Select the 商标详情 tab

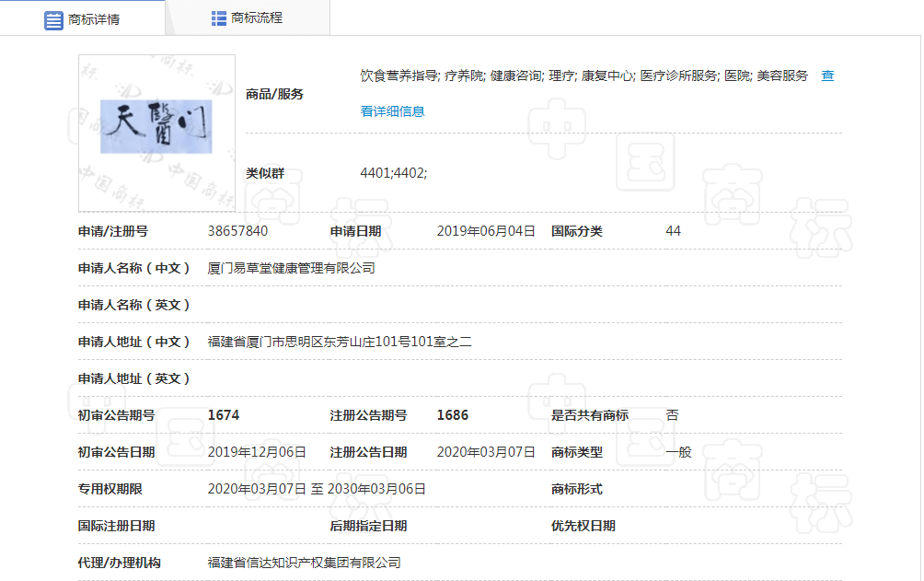coord(83,18)
